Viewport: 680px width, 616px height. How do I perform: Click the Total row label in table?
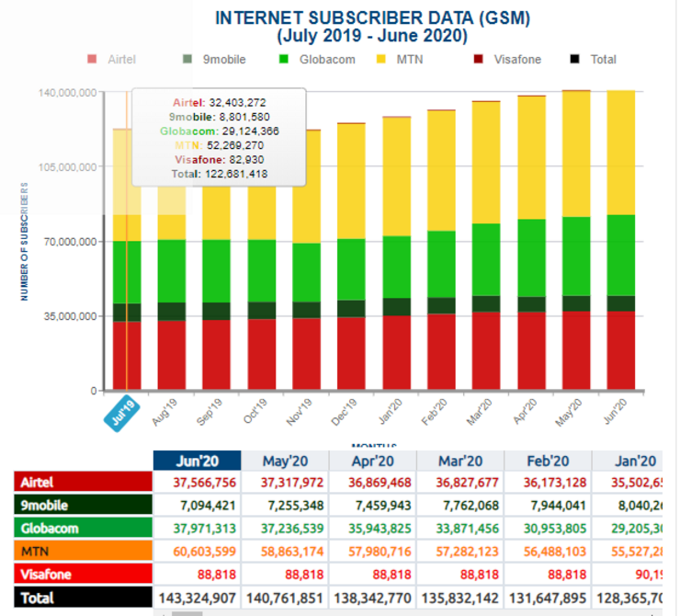click(x=84, y=597)
